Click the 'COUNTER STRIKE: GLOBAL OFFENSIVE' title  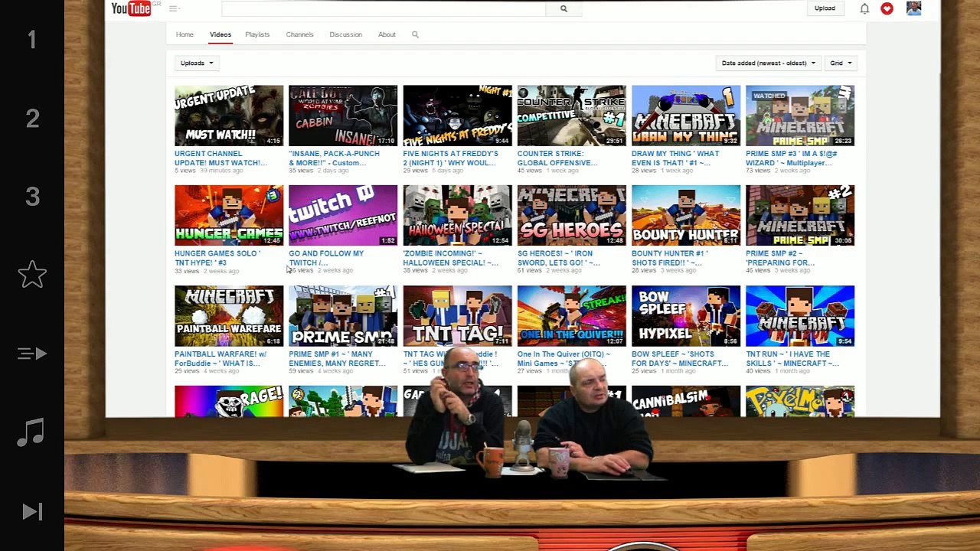pos(557,158)
